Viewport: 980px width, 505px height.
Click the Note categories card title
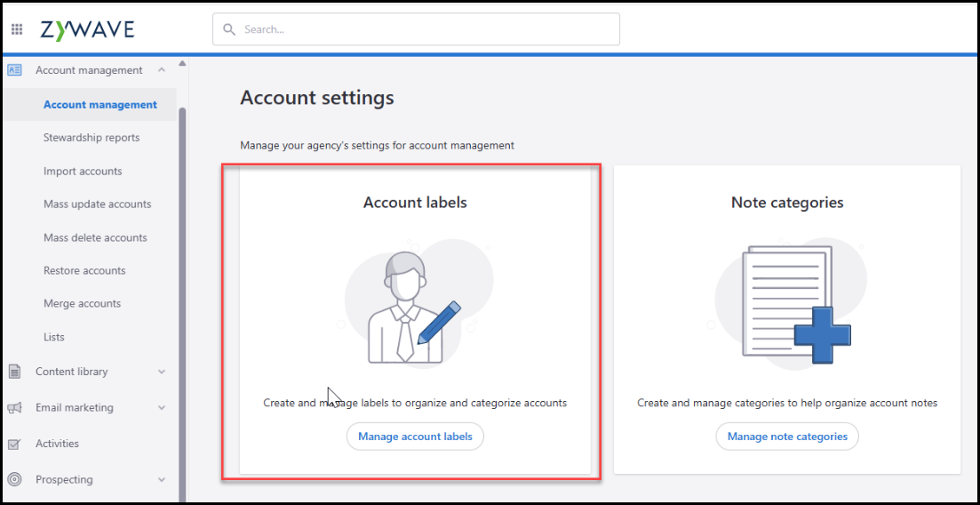pos(787,202)
